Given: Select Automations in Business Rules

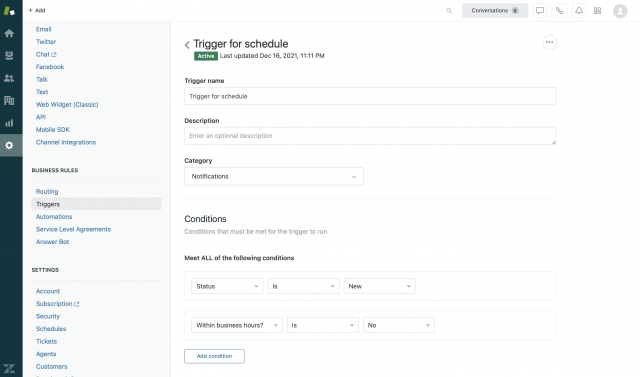Looking at the screenshot, I should (x=54, y=217).
